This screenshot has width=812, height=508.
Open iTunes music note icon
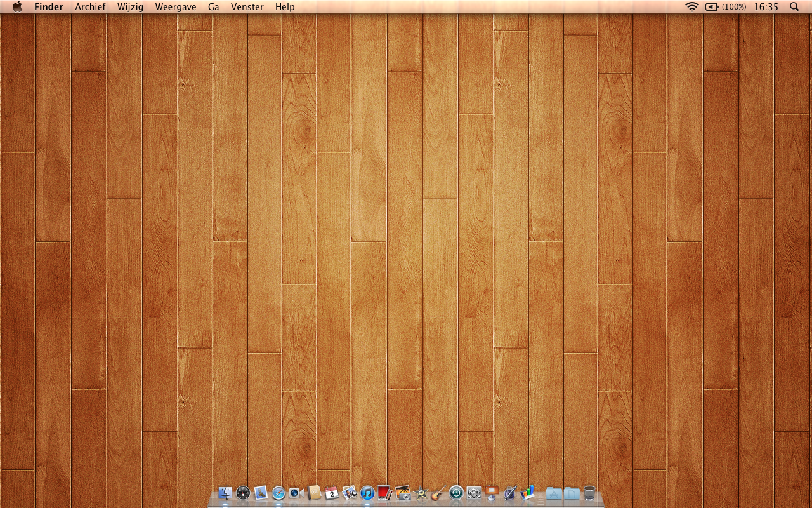(x=367, y=493)
